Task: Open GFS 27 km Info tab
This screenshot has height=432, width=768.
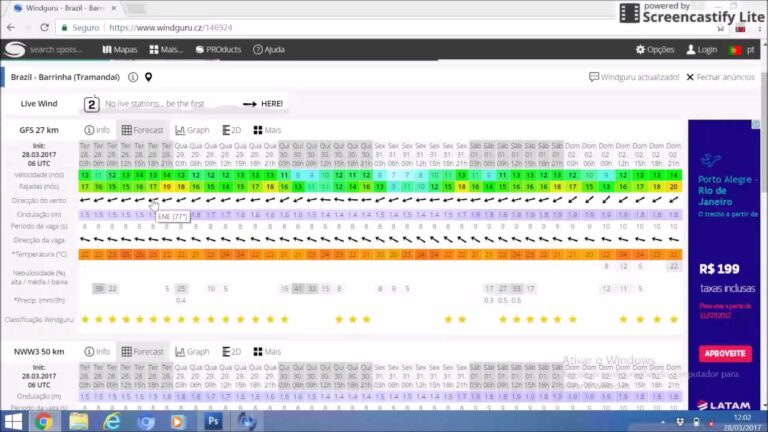Action: (x=97, y=130)
